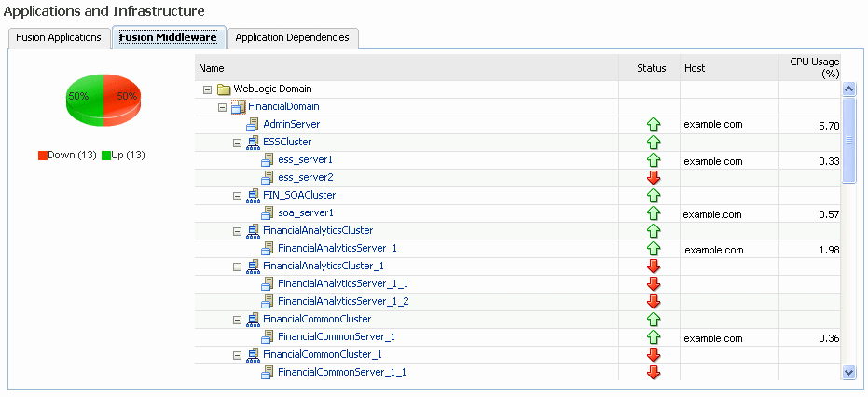Image resolution: width=868 pixels, height=397 pixels.
Task: Click the green Up slice of pie chart
Action: coord(84,103)
